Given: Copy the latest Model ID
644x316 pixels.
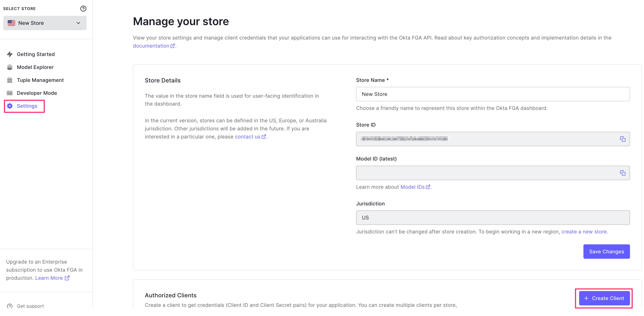Looking at the screenshot, I should click(622, 173).
